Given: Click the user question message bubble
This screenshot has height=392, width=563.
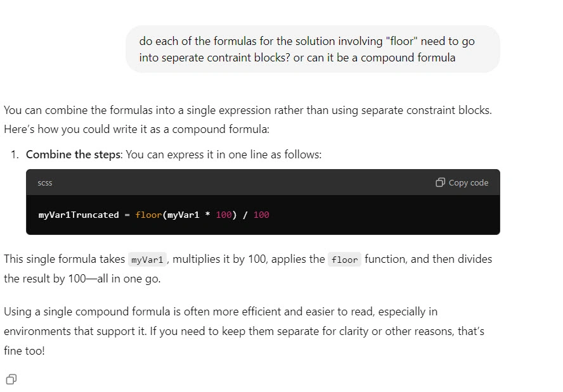Looking at the screenshot, I should pos(313,49).
